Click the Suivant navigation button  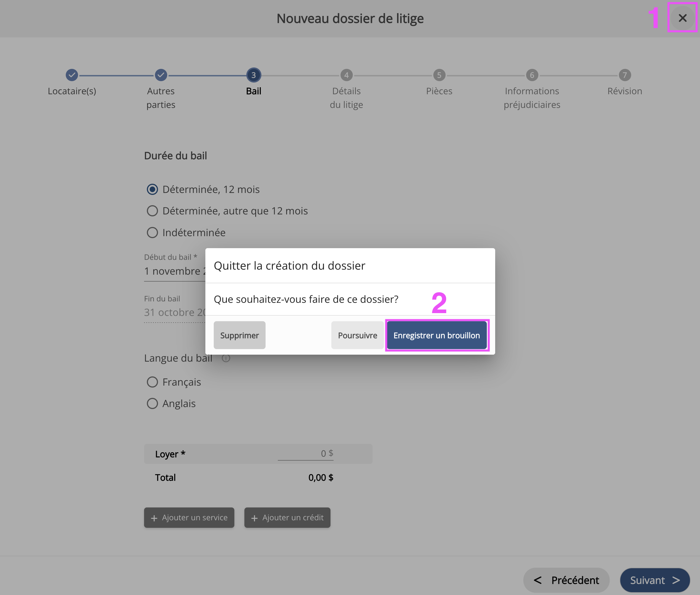point(654,580)
